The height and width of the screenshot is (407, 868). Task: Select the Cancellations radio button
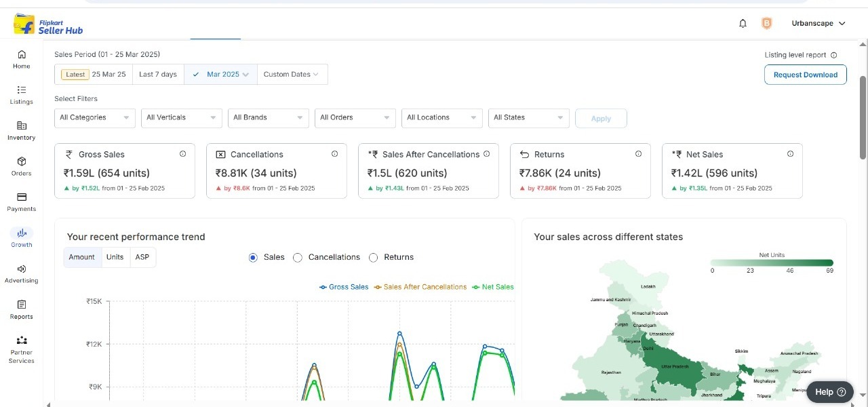point(298,258)
